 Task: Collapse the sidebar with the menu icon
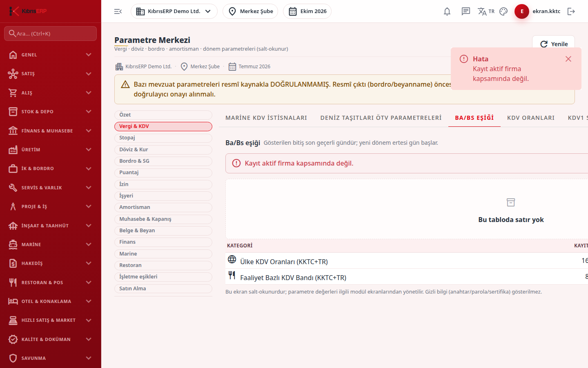118,11
